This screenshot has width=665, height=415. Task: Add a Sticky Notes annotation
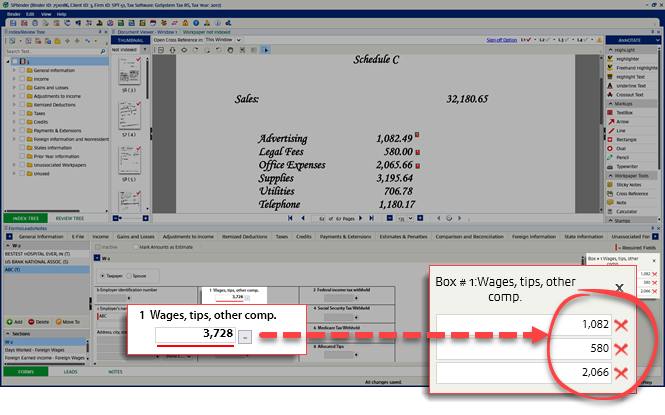pos(633,185)
